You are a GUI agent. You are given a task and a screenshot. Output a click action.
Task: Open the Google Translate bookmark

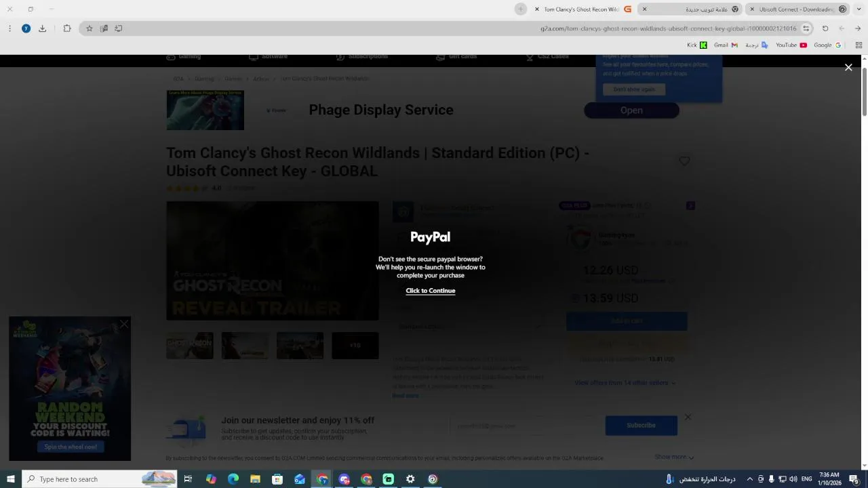tap(757, 45)
